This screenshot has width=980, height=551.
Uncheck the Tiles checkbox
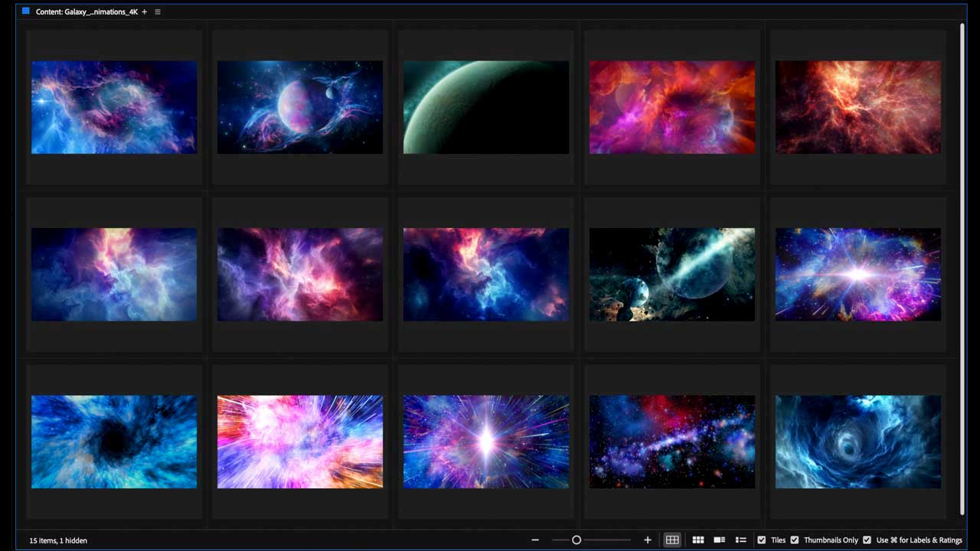pyautogui.click(x=761, y=540)
